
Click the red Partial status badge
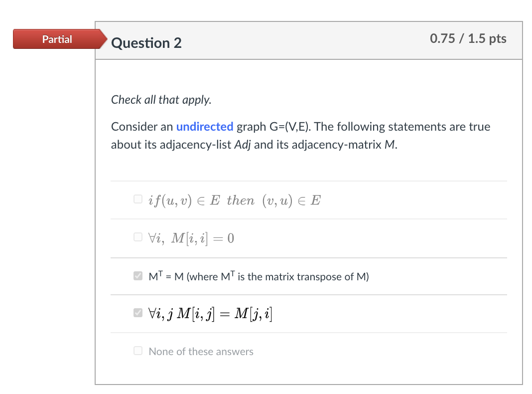(x=57, y=38)
